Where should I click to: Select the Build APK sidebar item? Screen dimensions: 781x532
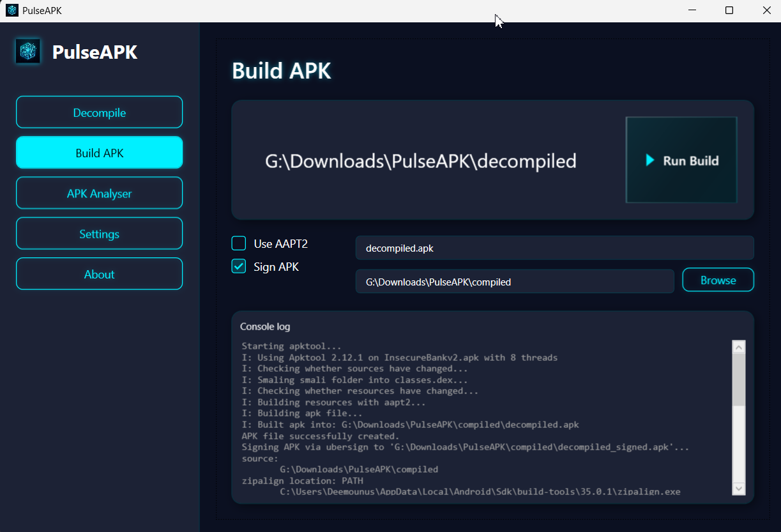99,153
